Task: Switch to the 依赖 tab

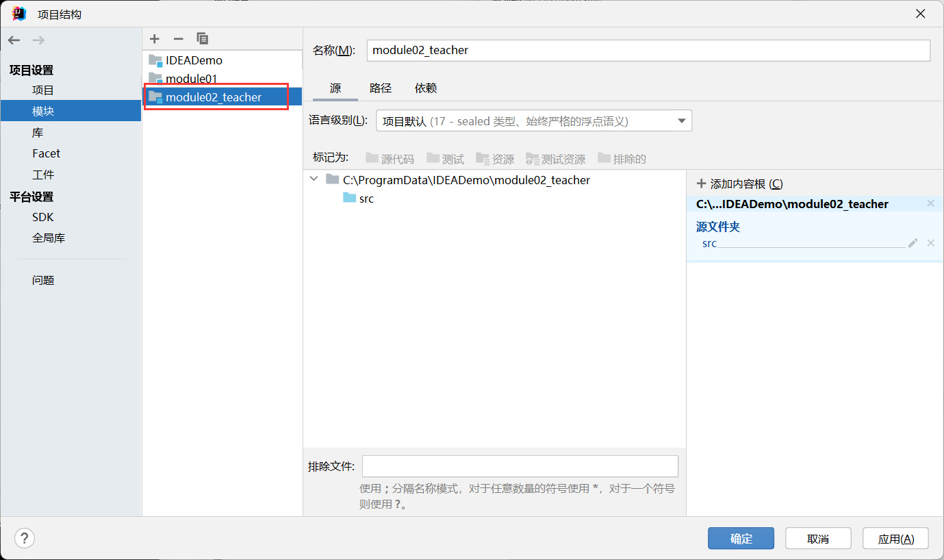Action: 426,88
